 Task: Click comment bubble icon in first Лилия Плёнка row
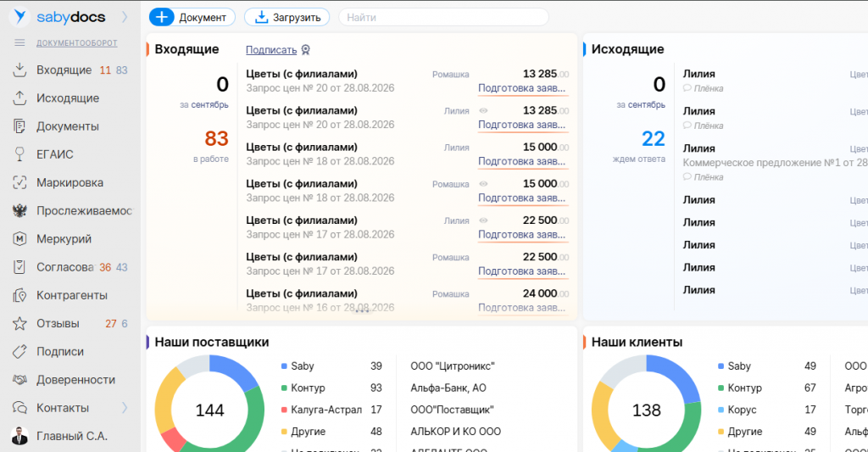click(x=687, y=88)
